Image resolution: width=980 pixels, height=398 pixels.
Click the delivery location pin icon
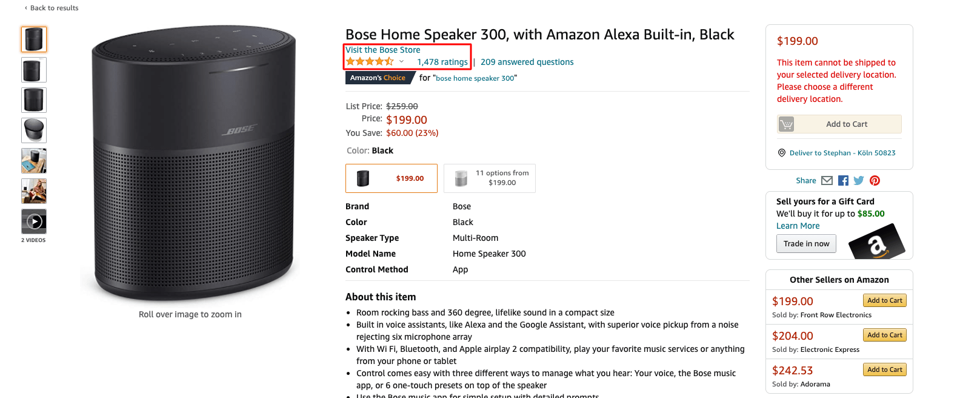(x=782, y=153)
